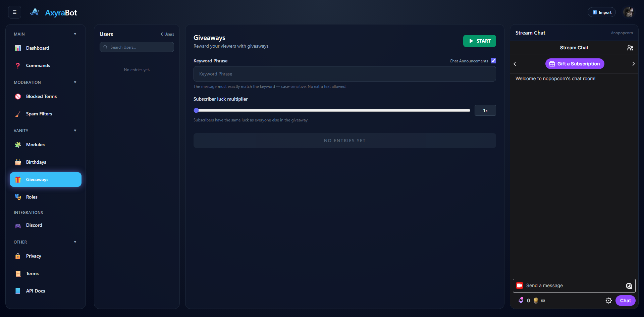Click the API Docs book icon
Viewport: 644px width, 317px height.
18,291
